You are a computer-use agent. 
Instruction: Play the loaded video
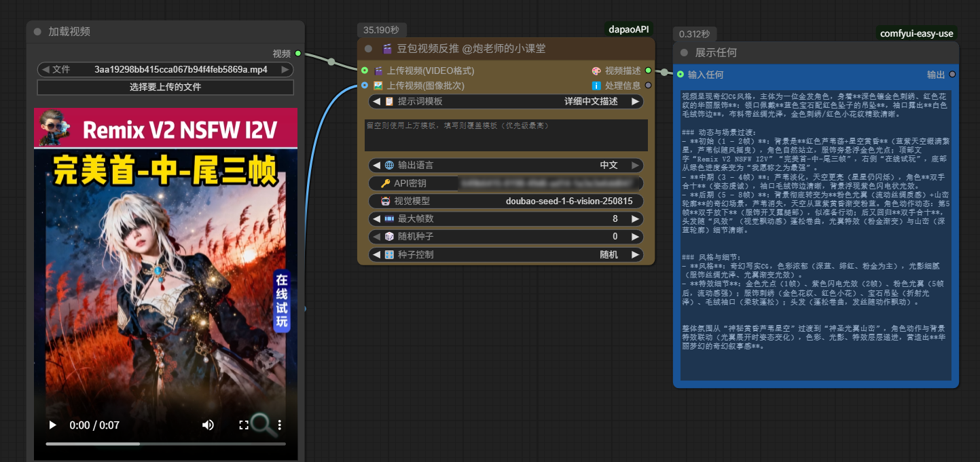(x=53, y=425)
